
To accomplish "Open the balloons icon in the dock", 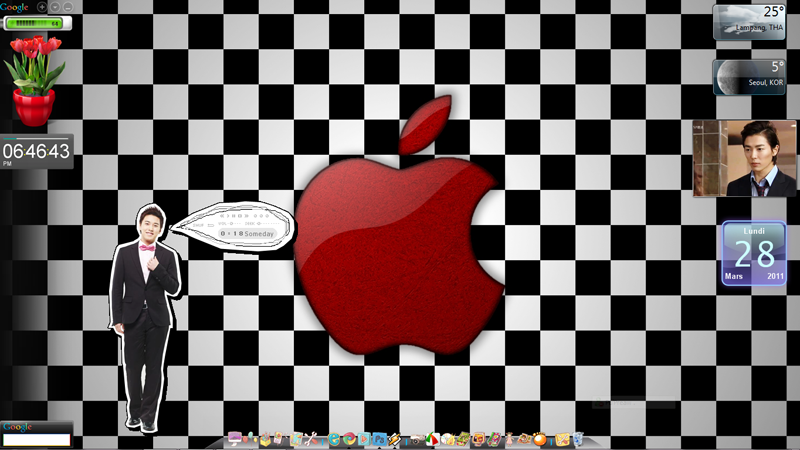I will [249, 438].
